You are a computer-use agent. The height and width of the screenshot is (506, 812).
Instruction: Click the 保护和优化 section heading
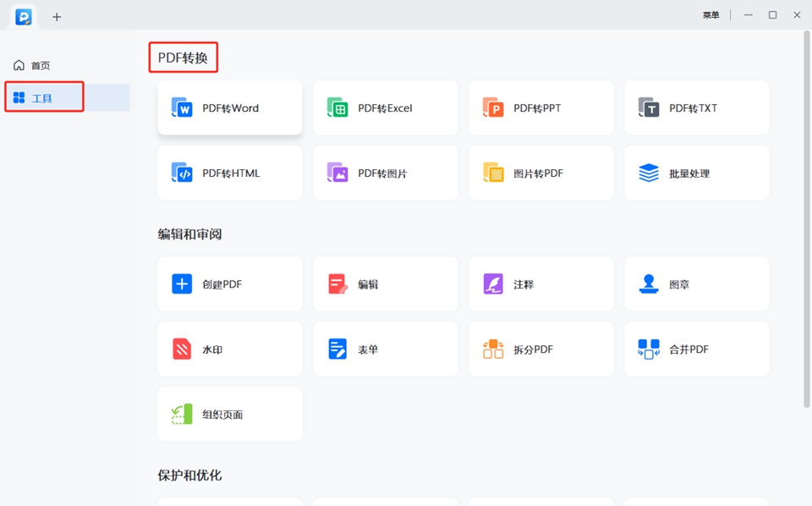coord(189,476)
